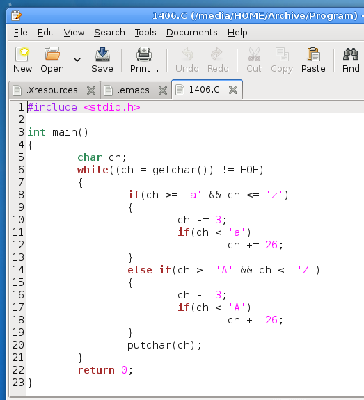Image resolution: width=364 pixels, height=400 pixels.
Task: Click the .emacs tab document icon
Action: 108,90
